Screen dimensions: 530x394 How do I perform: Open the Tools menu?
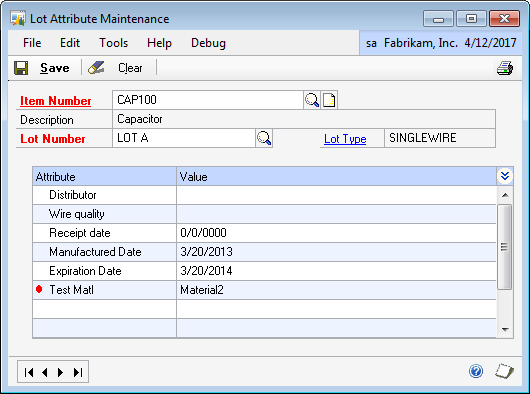(x=114, y=43)
